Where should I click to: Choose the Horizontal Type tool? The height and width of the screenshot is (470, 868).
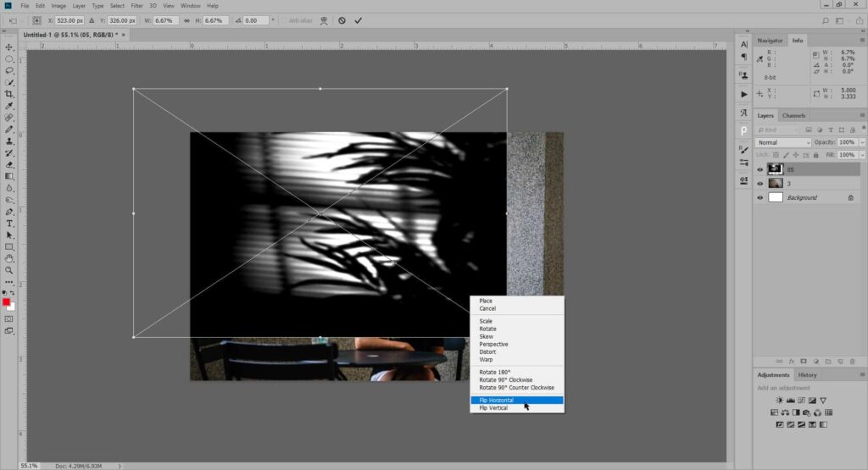click(9, 223)
